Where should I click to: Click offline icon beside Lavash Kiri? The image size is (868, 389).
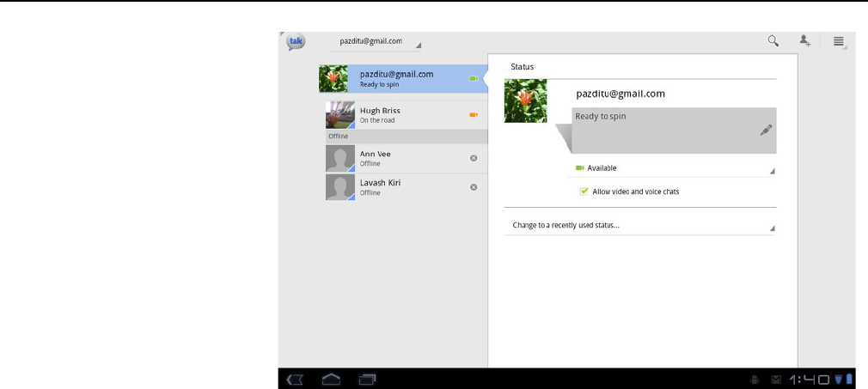(474, 187)
